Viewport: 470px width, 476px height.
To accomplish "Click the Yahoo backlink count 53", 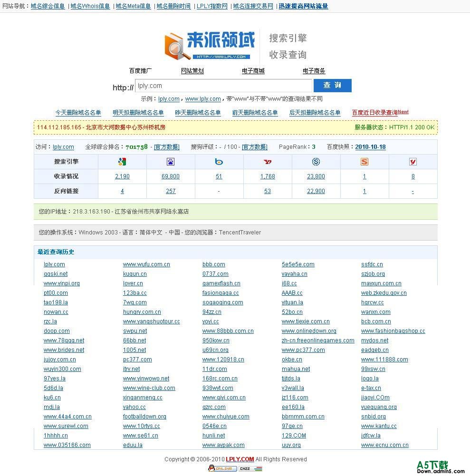I will [x=267, y=191].
